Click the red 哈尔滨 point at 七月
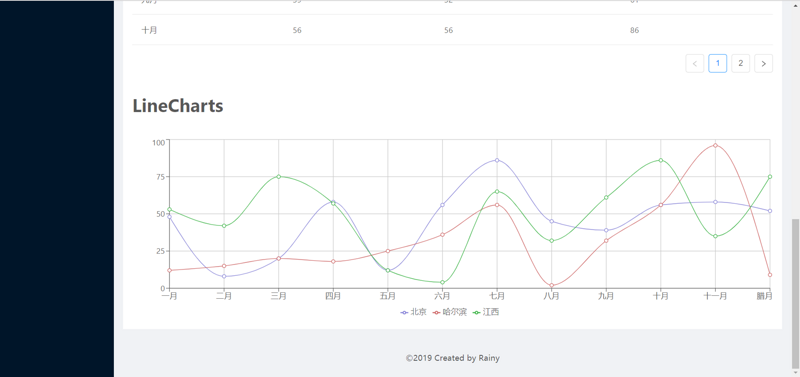 (x=497, y=205)
